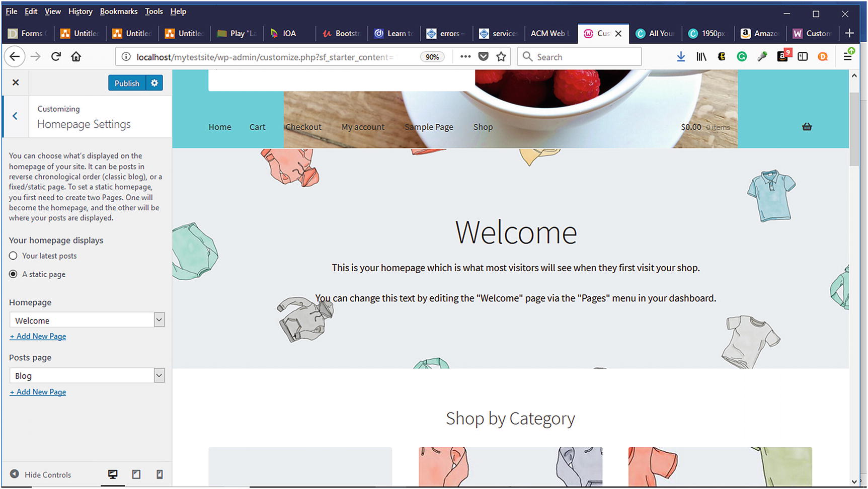Switch to the IOA browser tab
The height and width of the screenshot is (489, 868).
(289, 34)
